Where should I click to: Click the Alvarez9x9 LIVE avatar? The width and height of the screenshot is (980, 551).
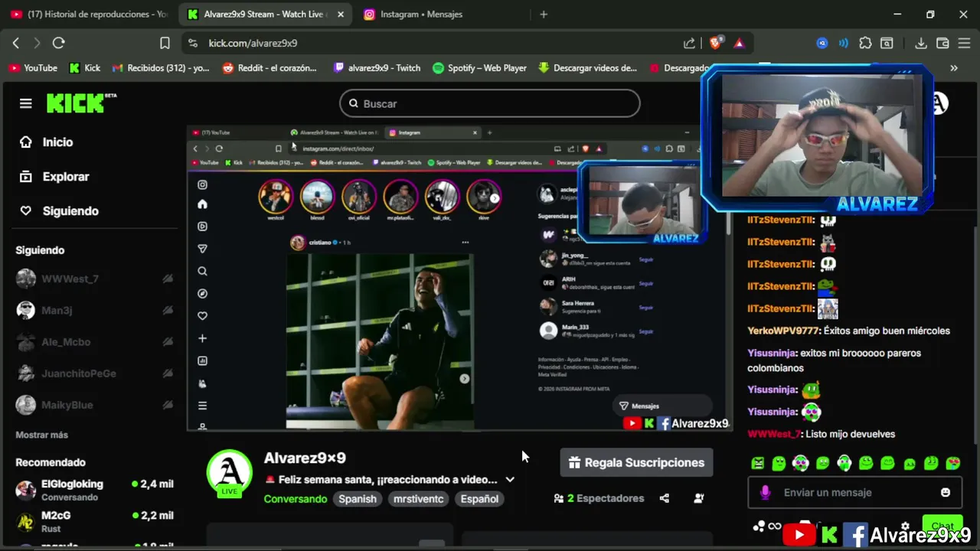[229, 473]
